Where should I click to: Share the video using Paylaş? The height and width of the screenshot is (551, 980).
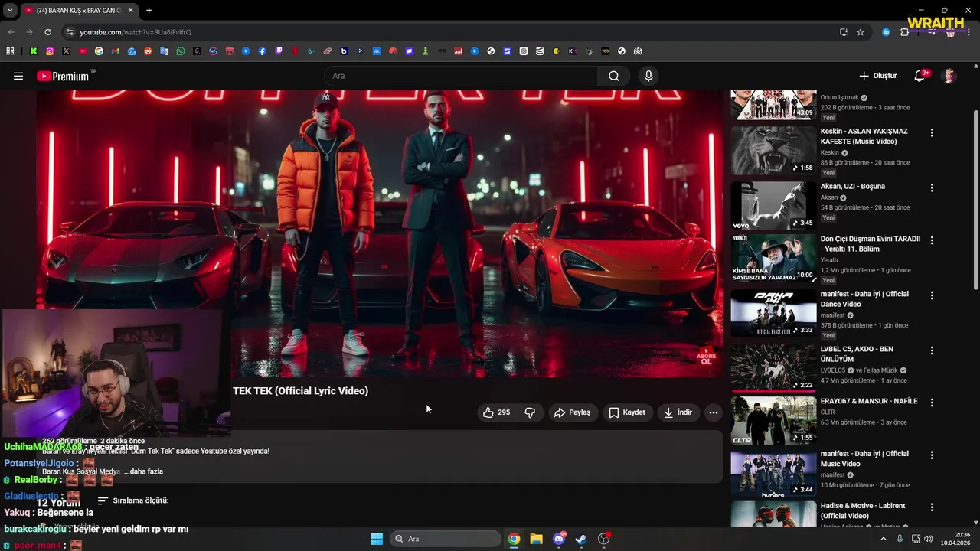572,412
